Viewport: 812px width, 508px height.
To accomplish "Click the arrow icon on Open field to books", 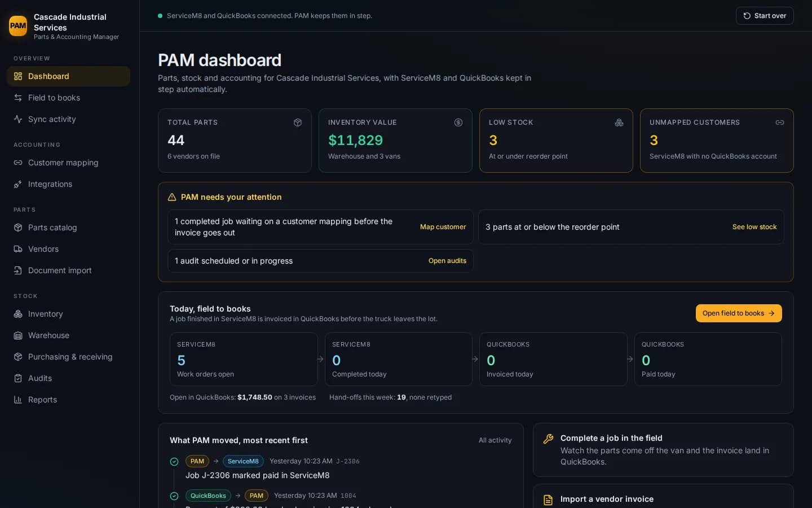I will [771, 313].
